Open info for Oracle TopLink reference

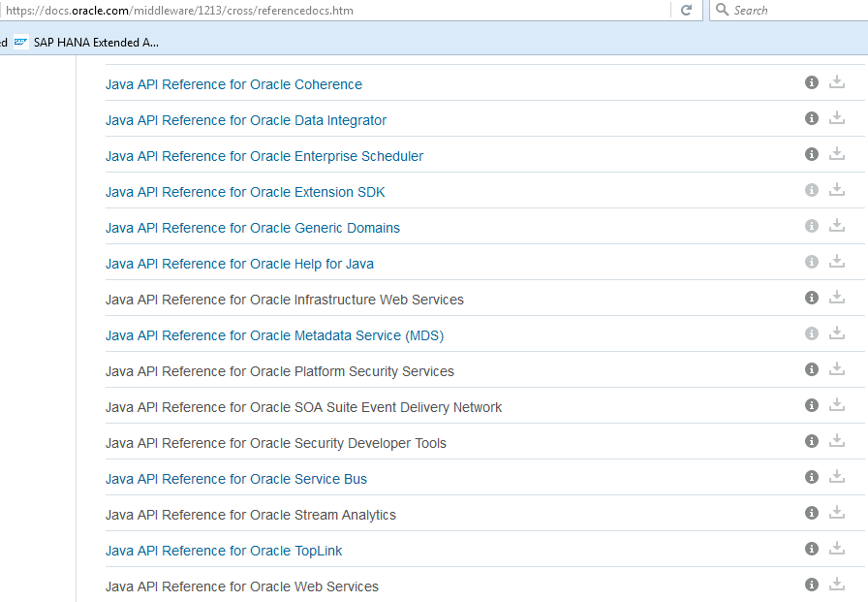[812, 549]
